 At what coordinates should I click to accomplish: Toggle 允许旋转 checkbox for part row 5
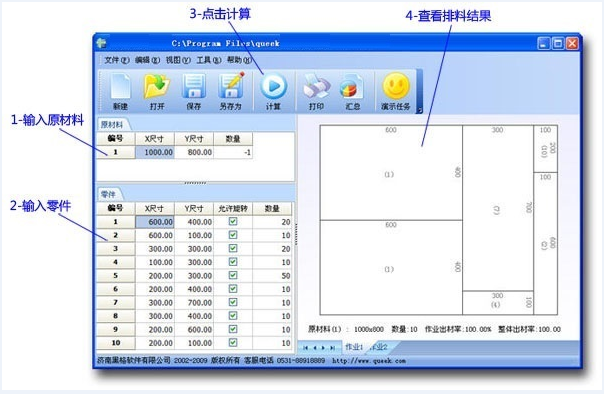click(x=233, y=275)
